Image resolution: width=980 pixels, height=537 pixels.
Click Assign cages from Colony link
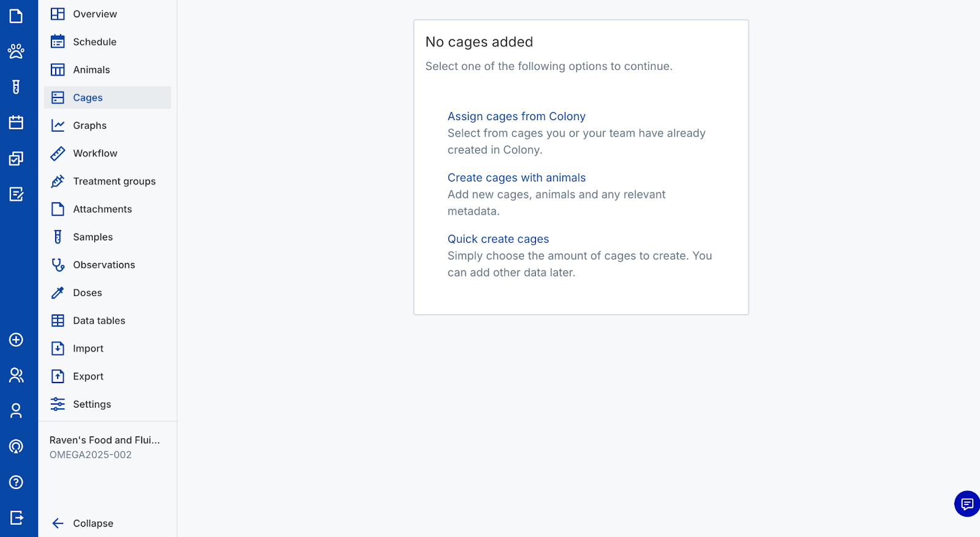516,116
